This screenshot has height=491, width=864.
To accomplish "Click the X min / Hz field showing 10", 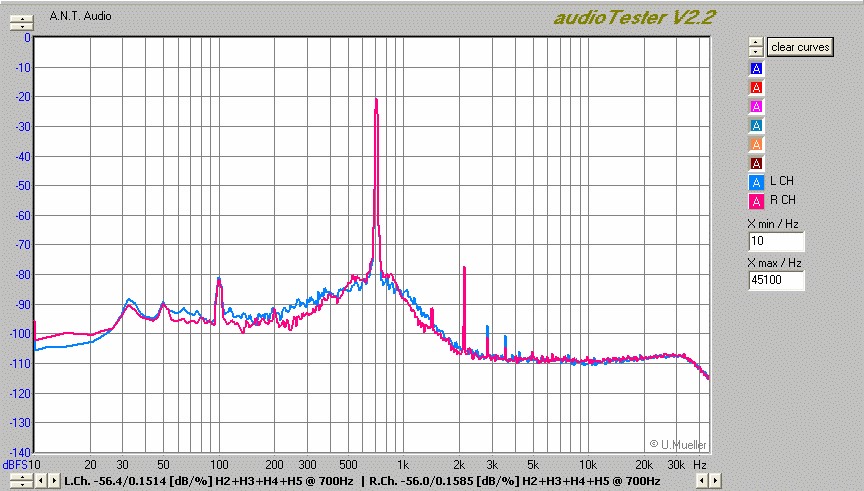I will click(x=776, y=241).
